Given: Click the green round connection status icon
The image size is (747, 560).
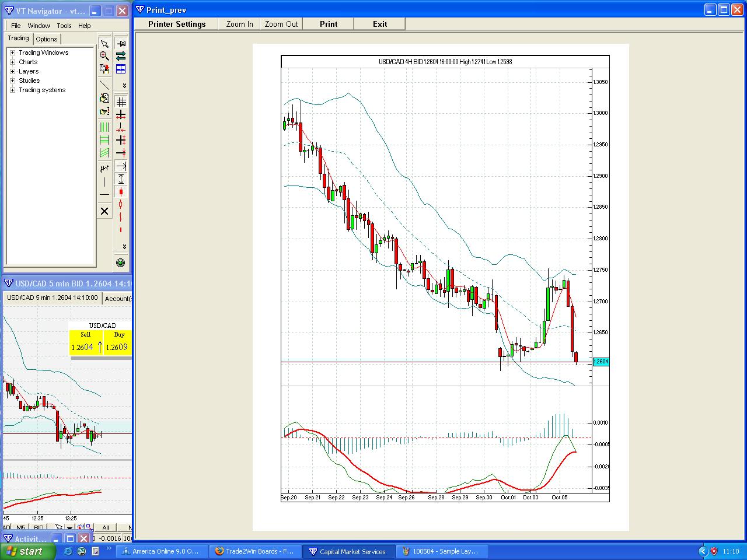Looking at the screenshot, I should (x=121, y=263).
